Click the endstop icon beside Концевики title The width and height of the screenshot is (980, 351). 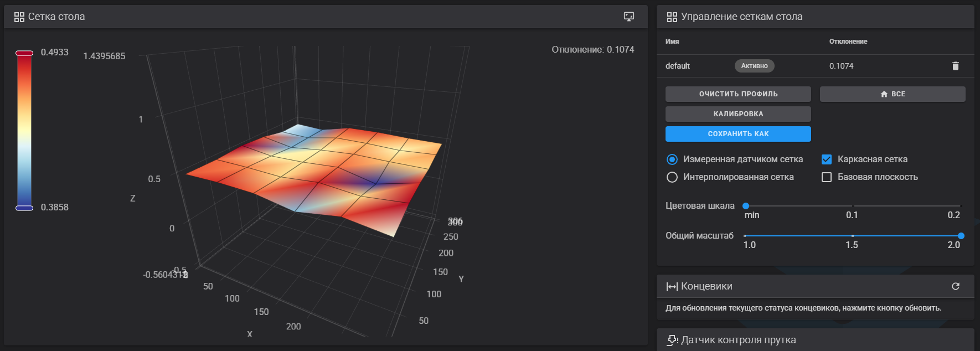click(672, 287)
